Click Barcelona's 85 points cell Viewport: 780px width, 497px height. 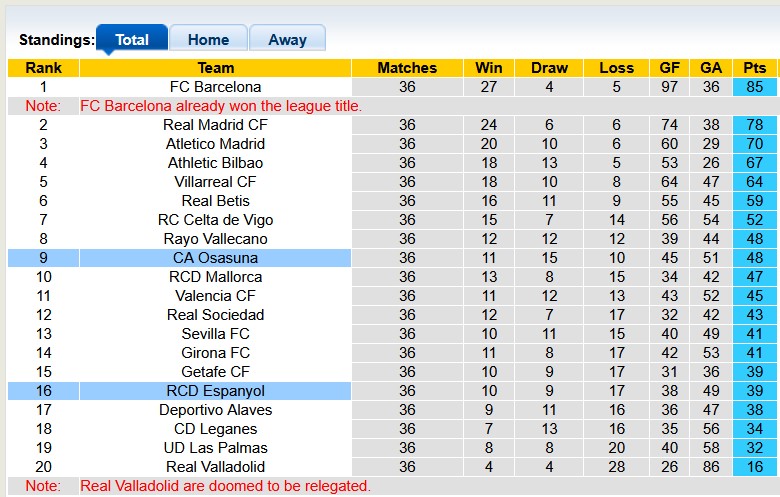755,87
